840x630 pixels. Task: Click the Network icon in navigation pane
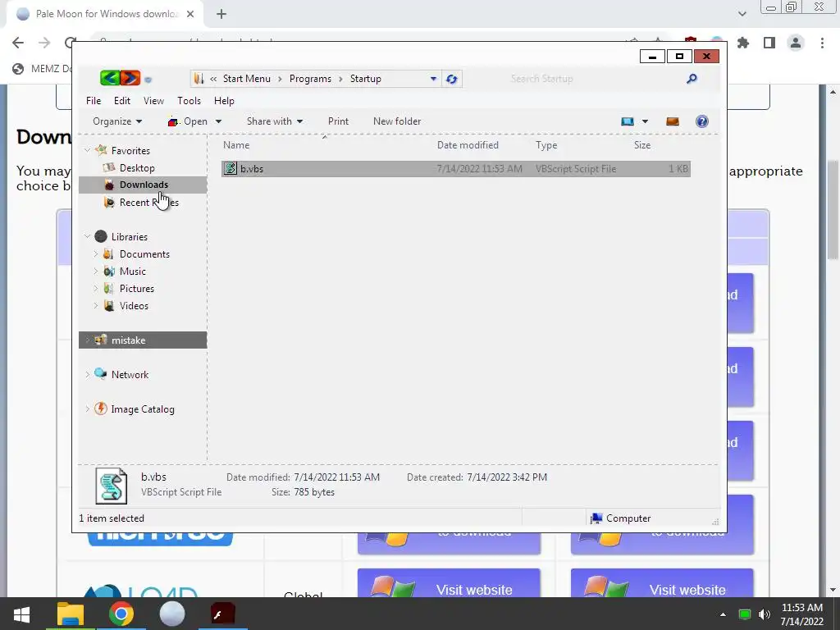(x=100, y=374)
